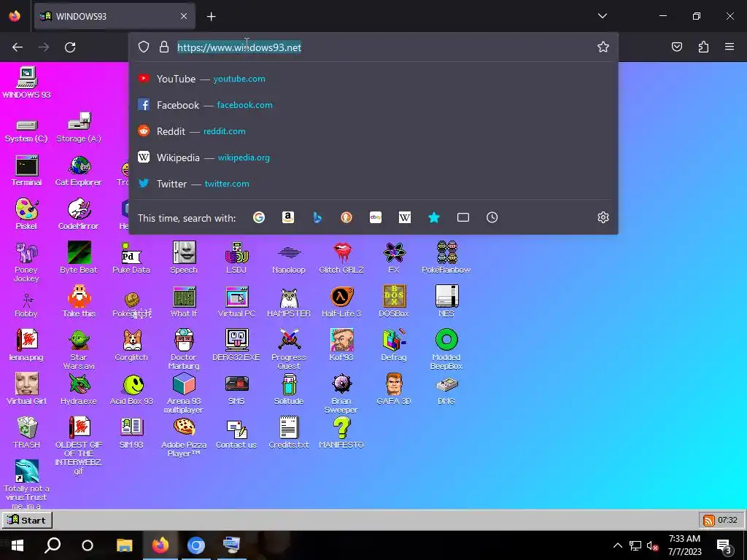Show hidden system tray icons
The height and width of the screenshot is (560, 747).
pyautogui.click(x=618, y=545)
